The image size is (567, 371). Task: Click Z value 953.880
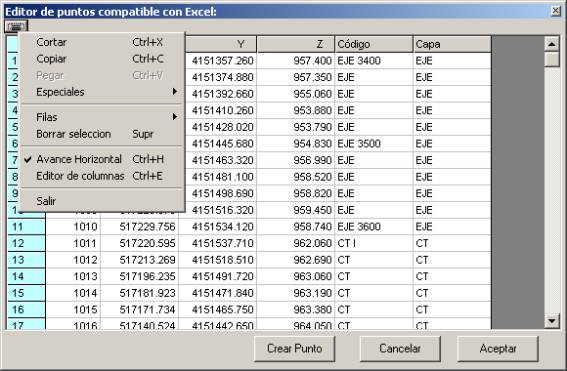pyautogui.click(x=296, y=111)
